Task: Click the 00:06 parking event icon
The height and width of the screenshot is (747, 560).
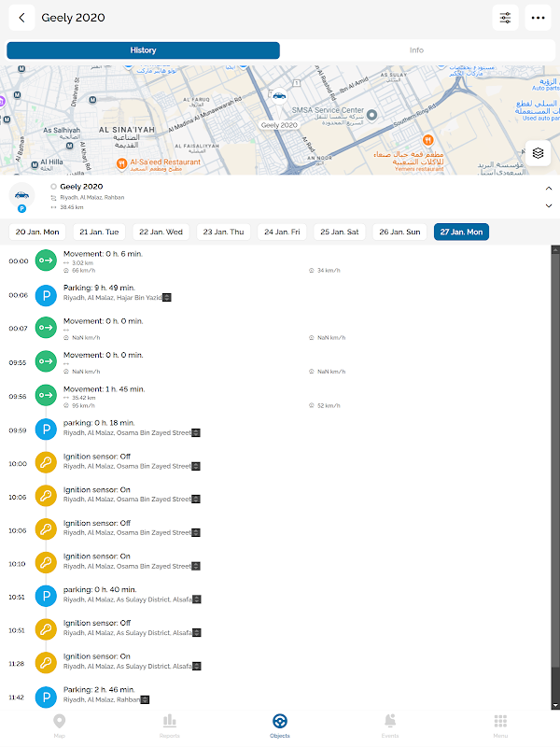Action: coord(46,295)
